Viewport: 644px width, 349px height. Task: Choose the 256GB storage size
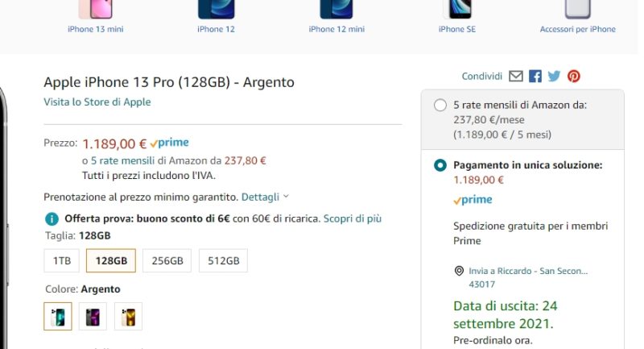click(167, 261)
